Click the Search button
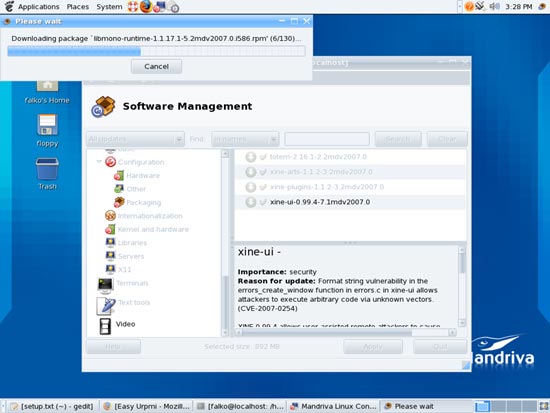The image size is (550, 413). pyautogui.click(x=398, y=139)
